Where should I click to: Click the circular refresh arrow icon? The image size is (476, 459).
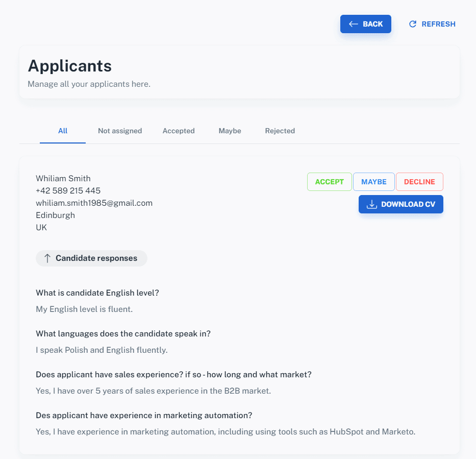coord(413,24)
